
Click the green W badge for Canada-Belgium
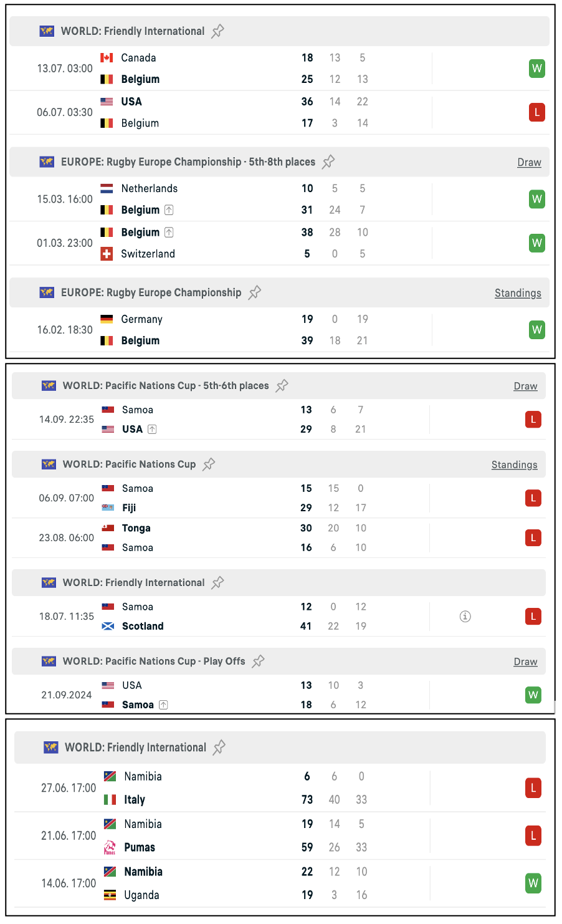[x=536, y=69]
